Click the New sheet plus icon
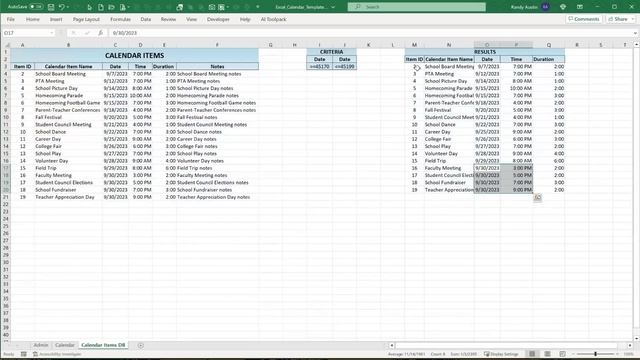640x360 pixels. [140, 345]
